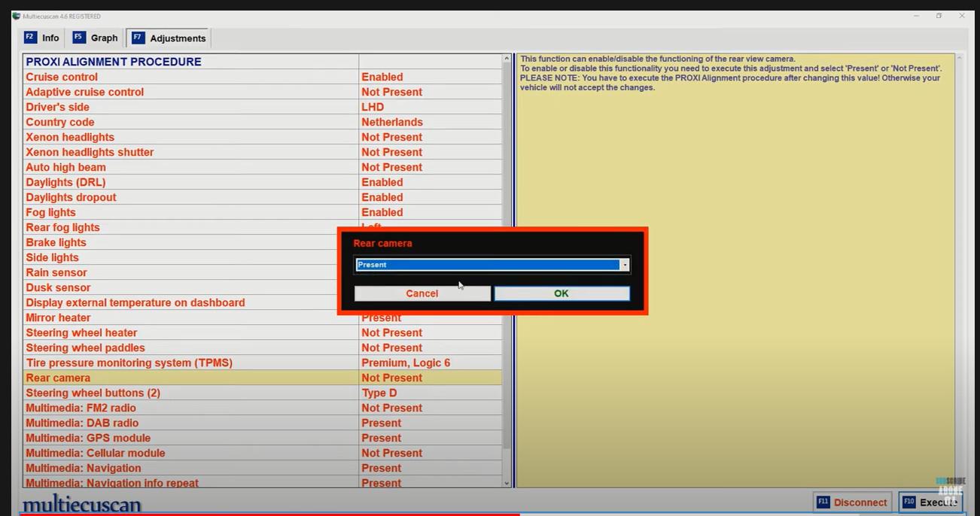Select the Steering wheel buttons (2) row
The image size is (980, 516).
[x=263, y=393]
